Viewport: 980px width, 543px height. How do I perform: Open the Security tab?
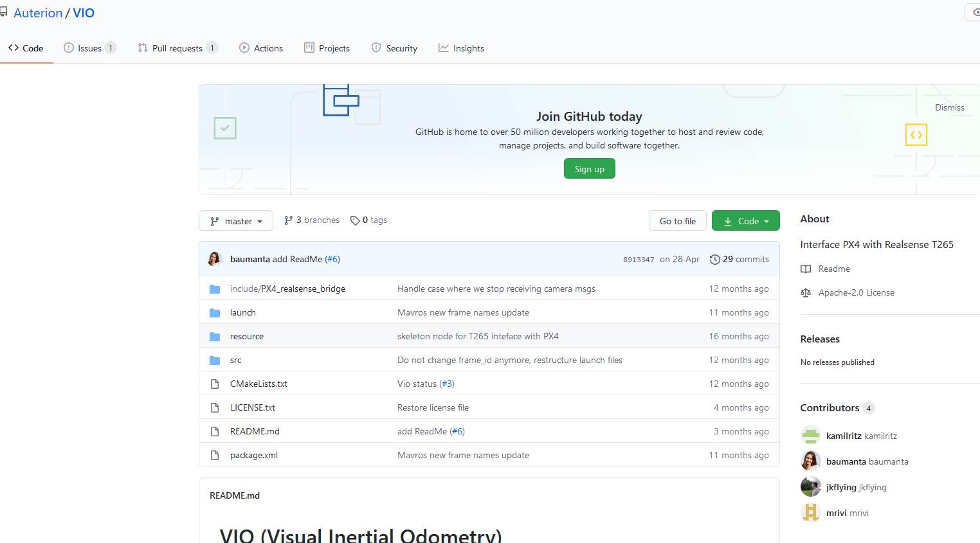coord(394,48)
